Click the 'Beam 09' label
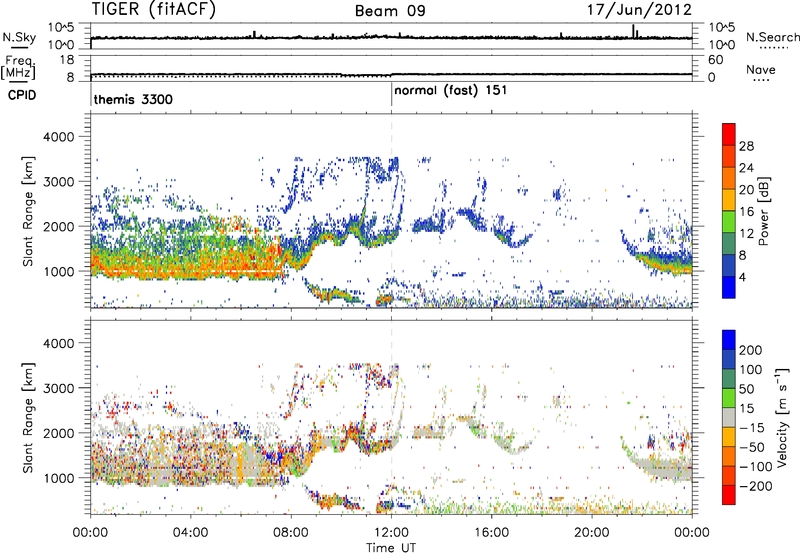Image resolution: width=800 pixels, height=554 pixels. click(390, 11)
